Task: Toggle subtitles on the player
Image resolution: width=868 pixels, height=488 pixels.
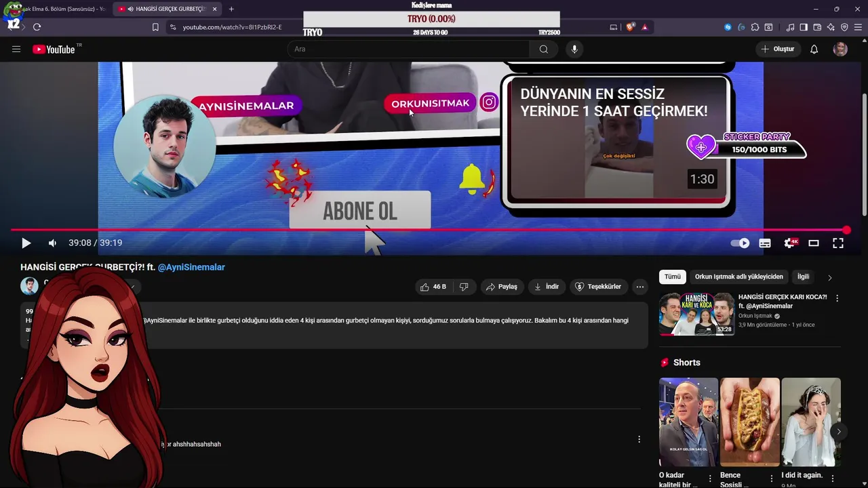Action: [765, 243]
